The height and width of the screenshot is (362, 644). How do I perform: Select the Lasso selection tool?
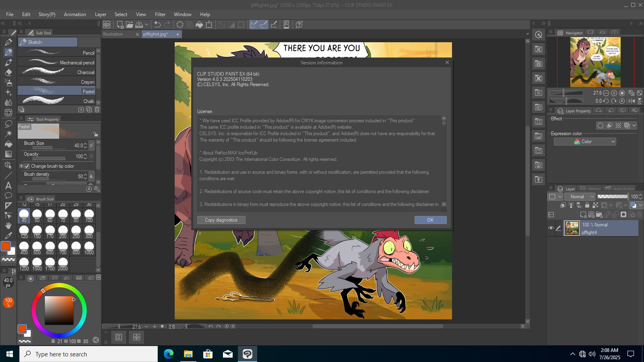8,123
